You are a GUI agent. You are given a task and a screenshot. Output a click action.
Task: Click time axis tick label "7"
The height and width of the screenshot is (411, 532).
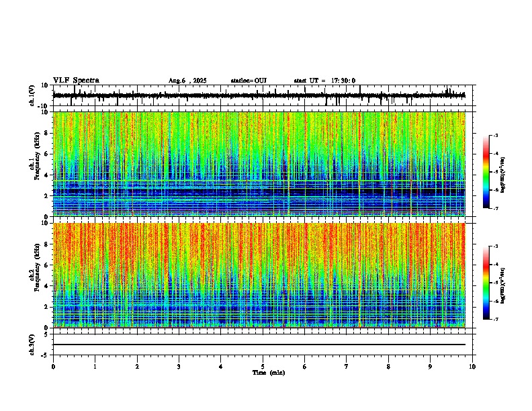click(x=347, y=367)
